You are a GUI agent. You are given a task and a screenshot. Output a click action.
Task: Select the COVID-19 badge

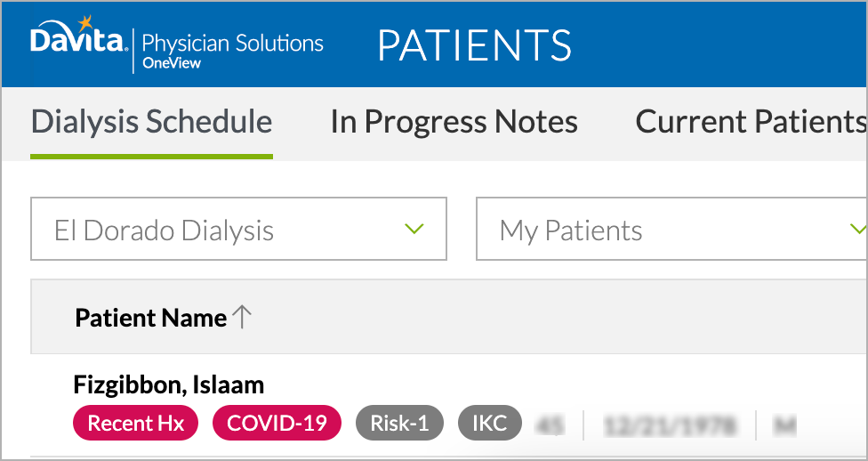(x=277, y=423)
